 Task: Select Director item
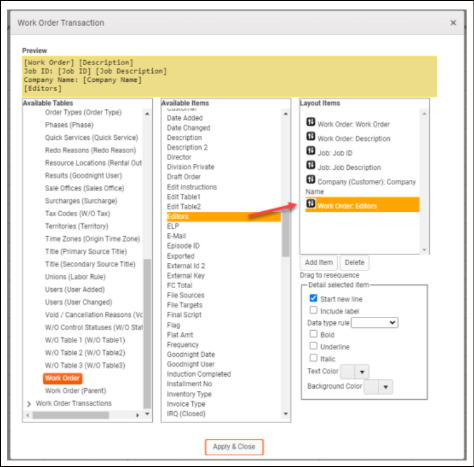point(179,157)
